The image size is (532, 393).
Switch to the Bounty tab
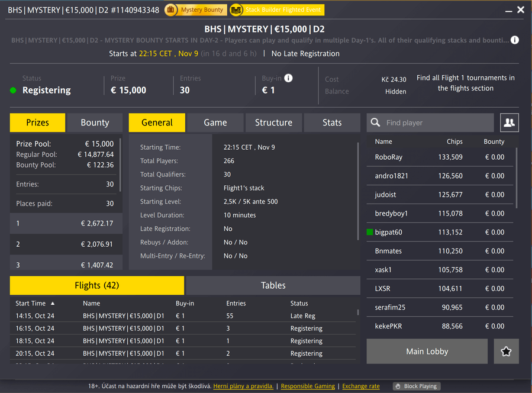pyautogui.click(x=95, y=123)
